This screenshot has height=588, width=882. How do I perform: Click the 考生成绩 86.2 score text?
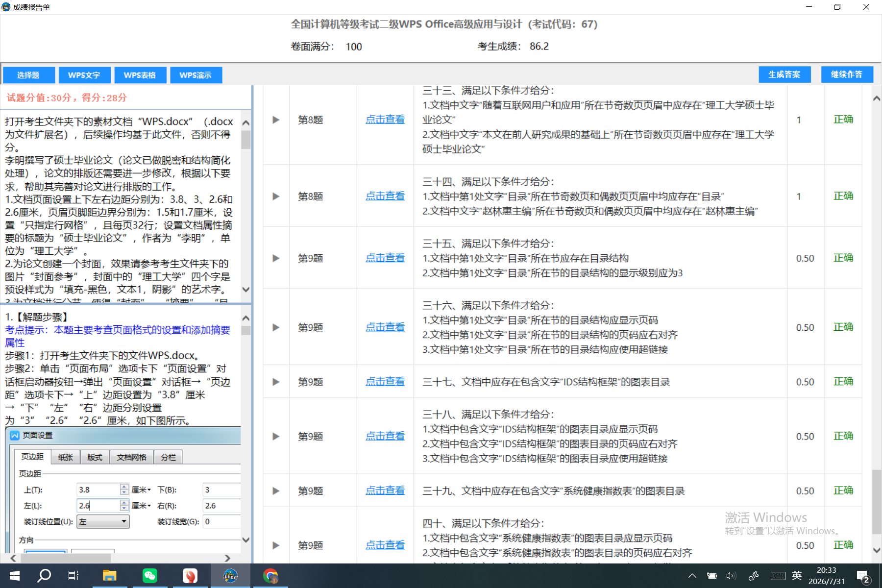513,47
